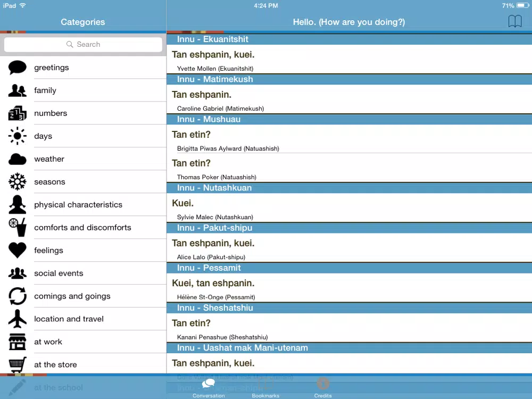
Task: Select the feelings category
Action: click(83, 251)
